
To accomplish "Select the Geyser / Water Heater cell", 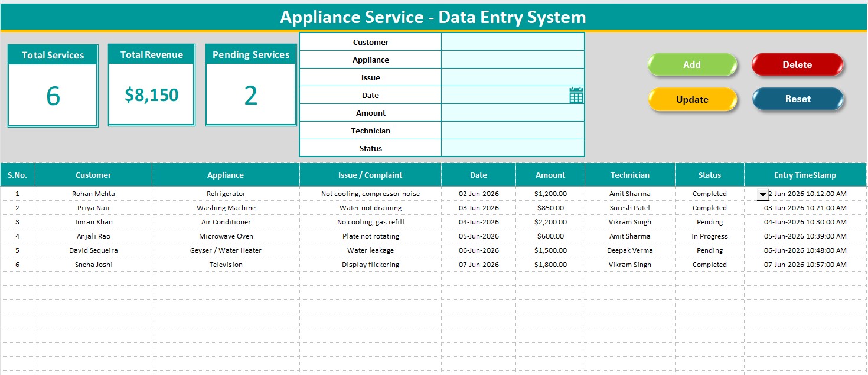I will coord(226,250).
